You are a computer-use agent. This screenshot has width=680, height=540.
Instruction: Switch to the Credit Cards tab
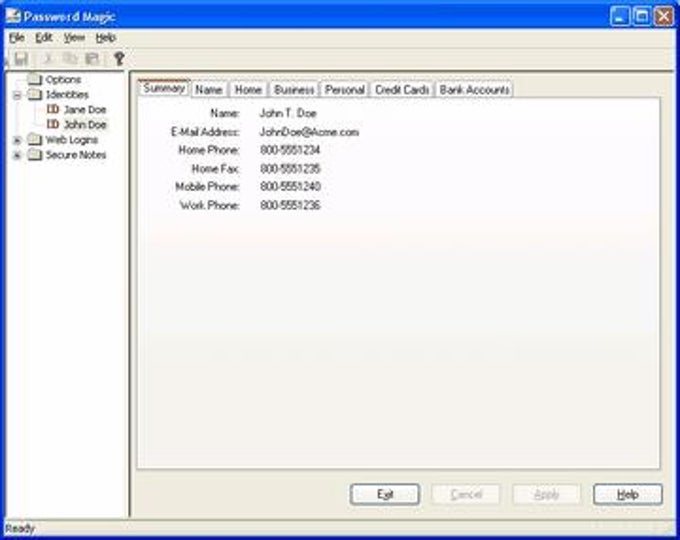pos(402,90)
